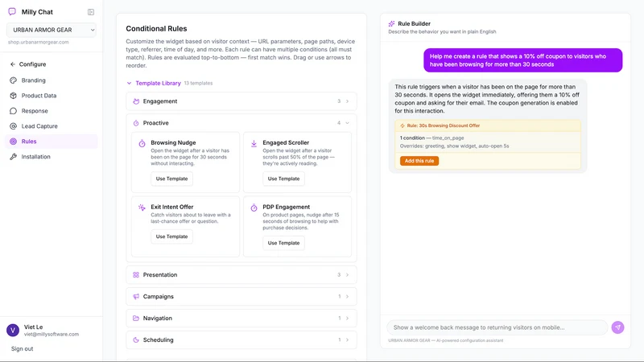The width and height of the screenshot is (644, 362).
Task: Open the URBAN ARMOR GEAR store dropdown
Action: click(x=52, y=30)
